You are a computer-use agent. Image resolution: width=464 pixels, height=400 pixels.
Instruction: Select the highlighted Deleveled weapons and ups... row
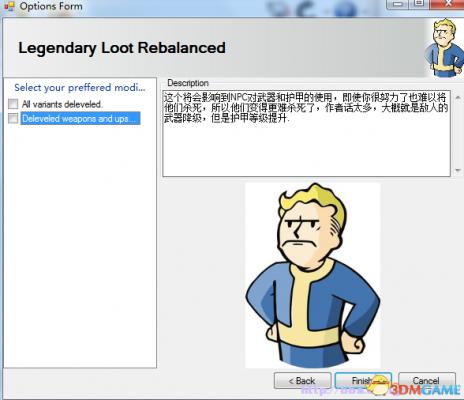(80, 119)
